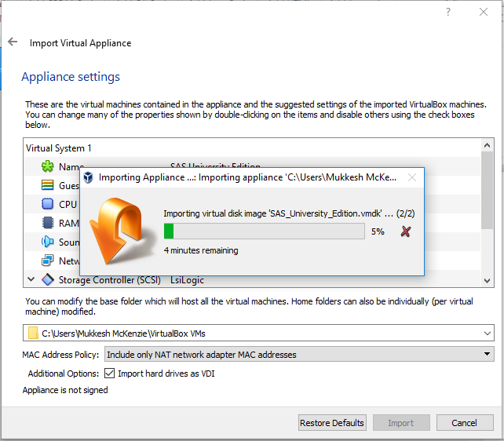
Task: Close the Import Virtual Appliance window
Action: (484, 13)
